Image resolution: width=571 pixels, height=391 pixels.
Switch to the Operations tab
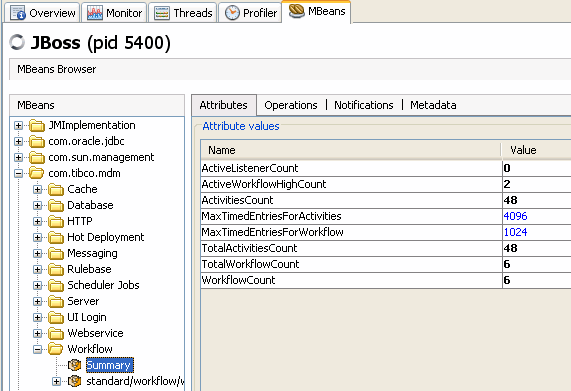[x=291, y=105]
